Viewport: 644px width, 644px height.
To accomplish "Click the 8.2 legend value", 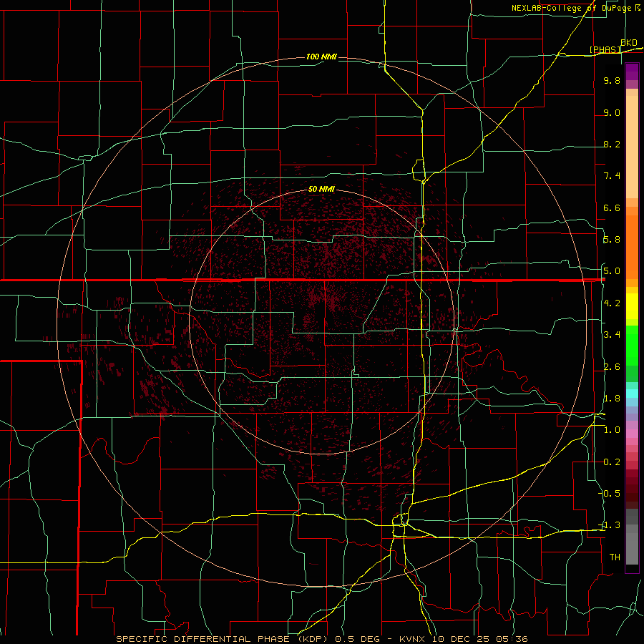I will (612, 144).
